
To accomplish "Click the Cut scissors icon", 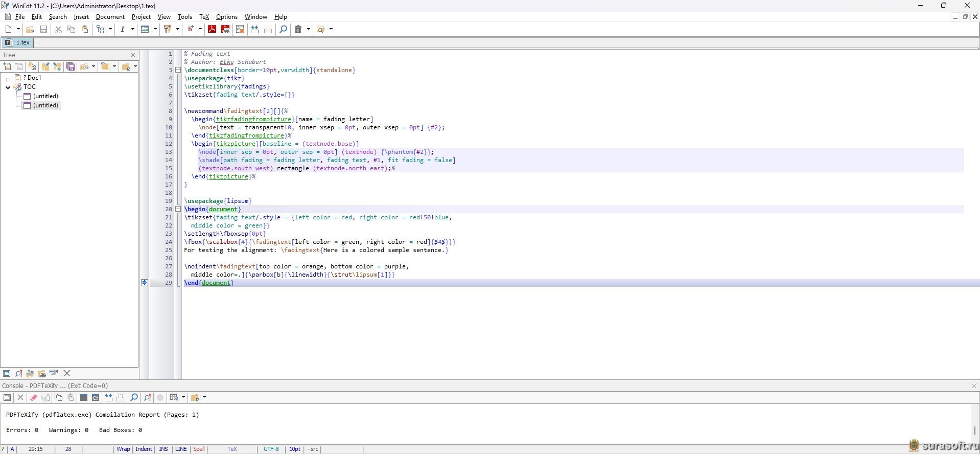I will pyautogui.click(x=58, y=29).
